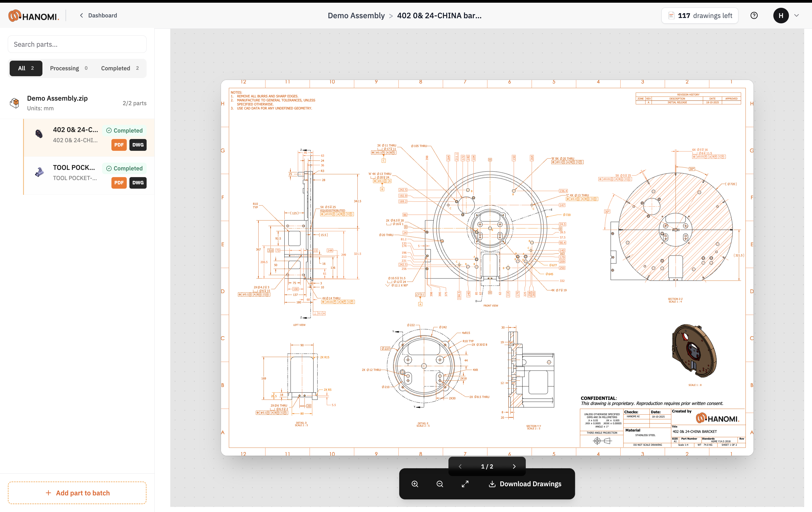Click the HANOMI logo in header
This screenshot has width=812, height=512.
[x=33, y=16]
